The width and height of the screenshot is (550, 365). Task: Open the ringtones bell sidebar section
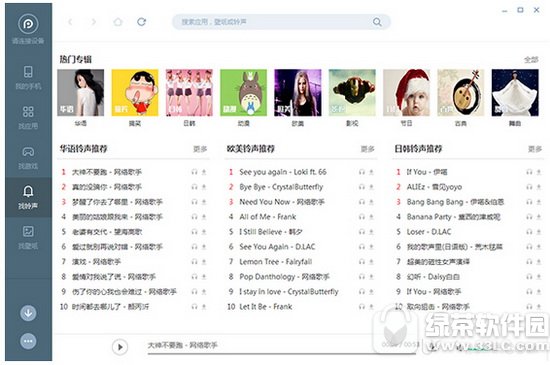[28, 197]
